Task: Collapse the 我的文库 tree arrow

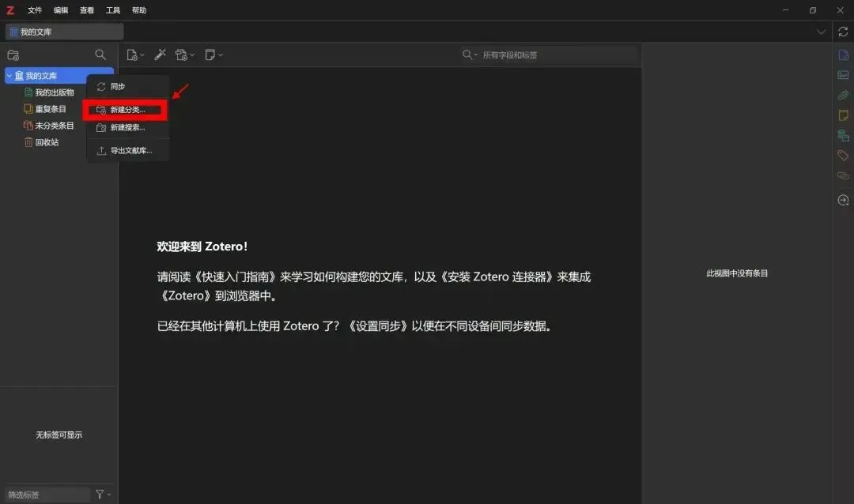Action: [x=9, y=76]
